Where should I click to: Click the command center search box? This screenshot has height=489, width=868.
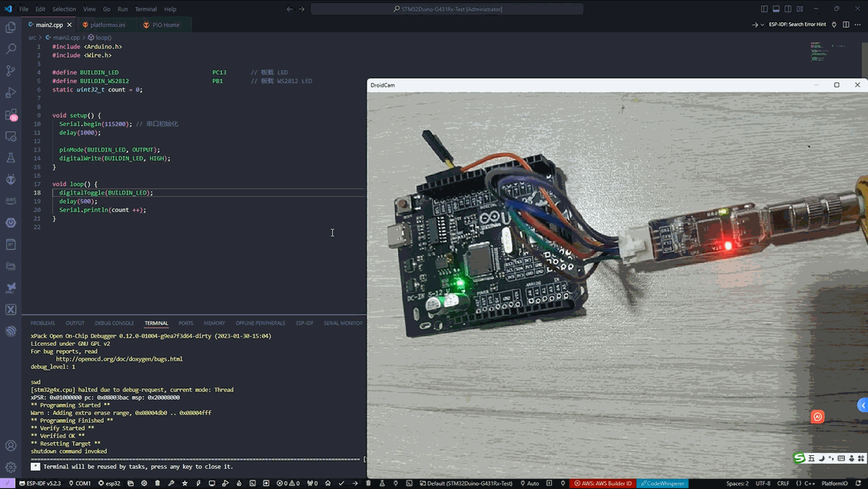coord(447,9)
